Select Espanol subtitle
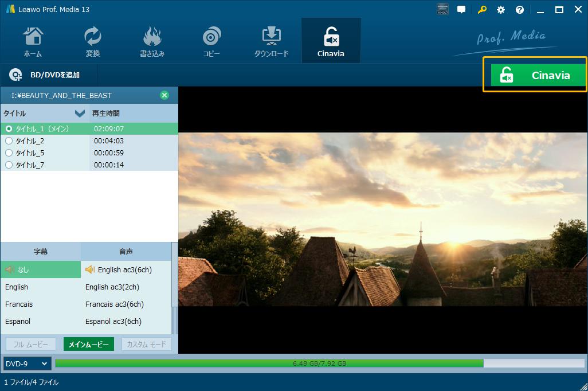Screen dimensions: 588x391 [x=41, y=322]
